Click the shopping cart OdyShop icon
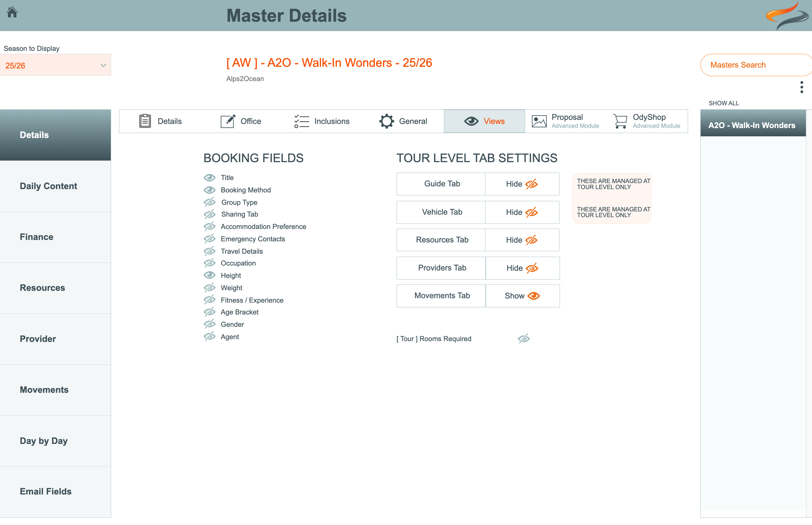812x525 pixels. [x=620, y=121]
